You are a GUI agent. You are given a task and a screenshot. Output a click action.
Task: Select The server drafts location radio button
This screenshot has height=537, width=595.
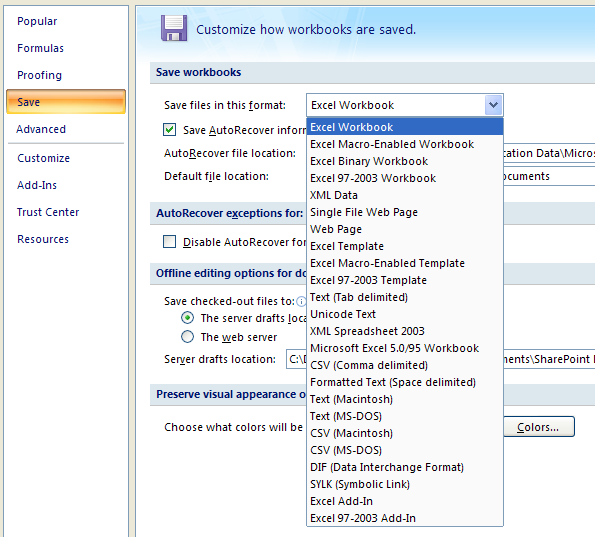(x=187, y=318)
